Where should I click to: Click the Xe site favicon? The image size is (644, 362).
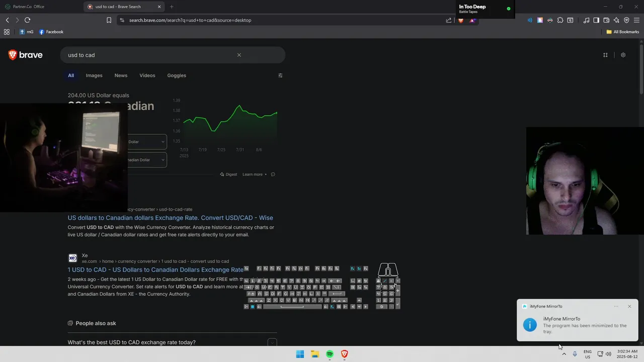(x=72, y=258)
